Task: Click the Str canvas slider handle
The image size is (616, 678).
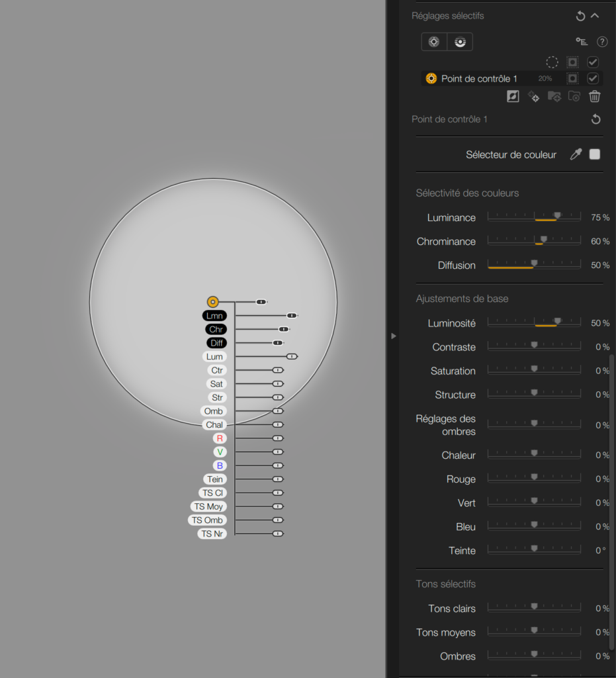Action: pyautogui.click(x=278, y=397)
